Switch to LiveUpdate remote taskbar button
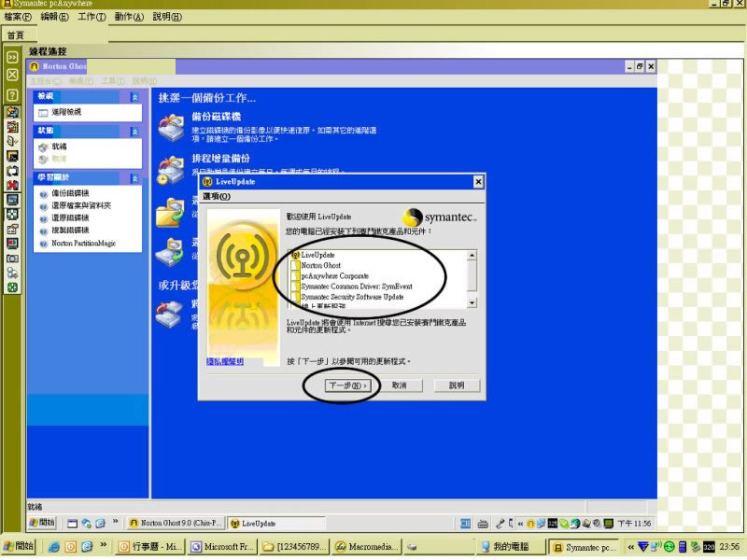This screenshot has height=560, width=747. [x=276, y=524]
